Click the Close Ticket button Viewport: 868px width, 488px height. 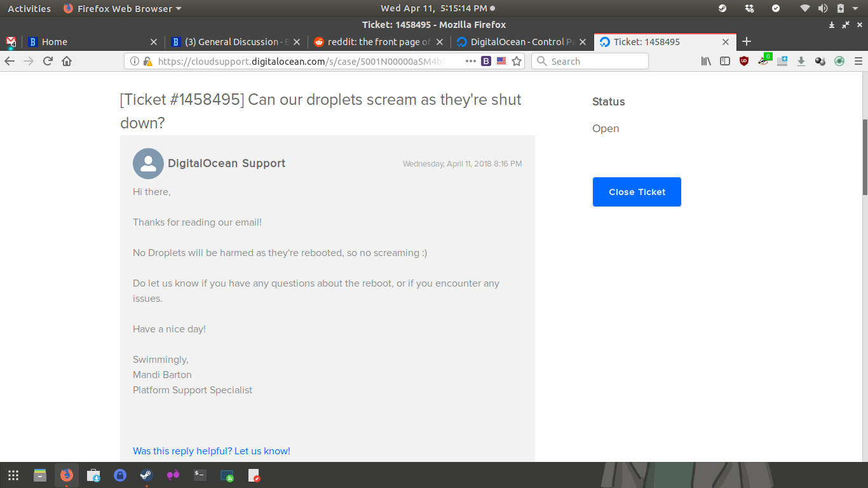pyautogui.click(x=637, y=192)
